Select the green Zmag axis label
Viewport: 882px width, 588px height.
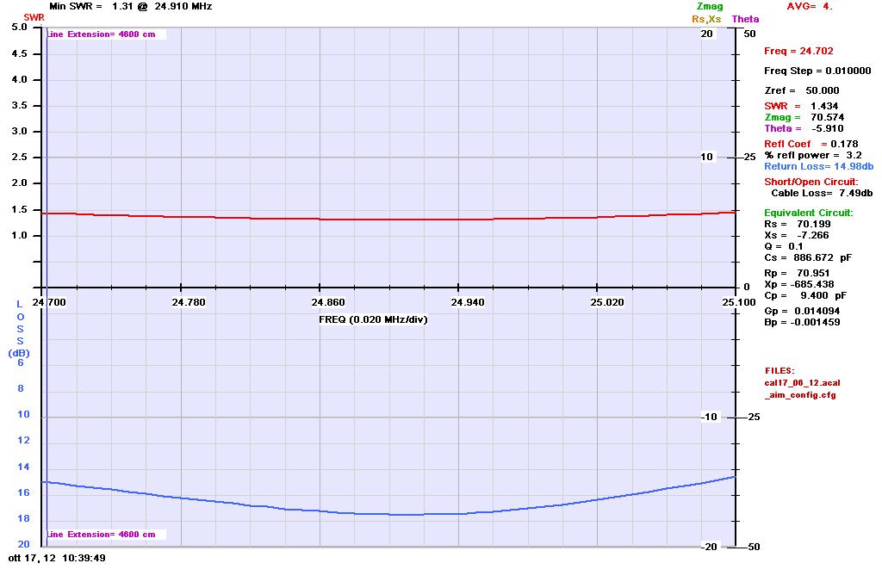pos(710,7)
